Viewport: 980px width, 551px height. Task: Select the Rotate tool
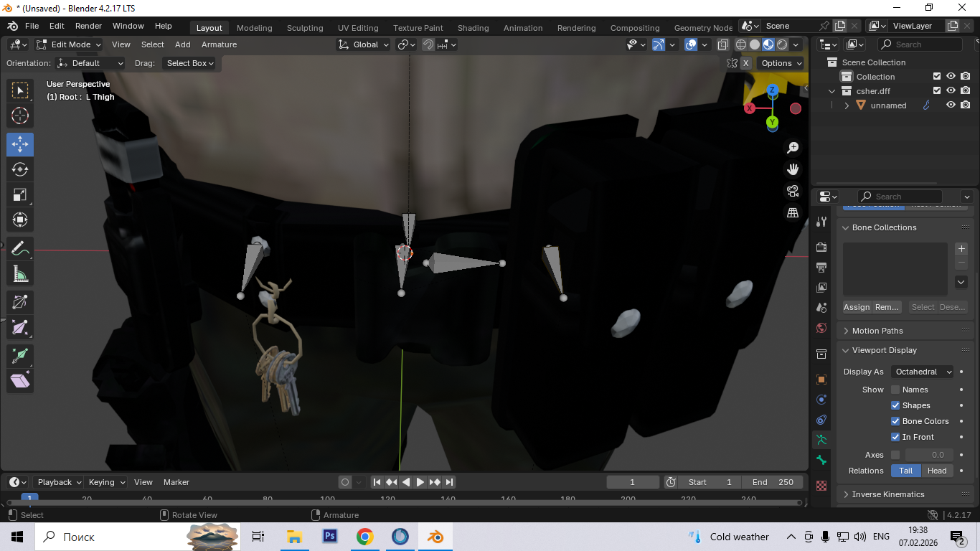click(x=20, y=169)
